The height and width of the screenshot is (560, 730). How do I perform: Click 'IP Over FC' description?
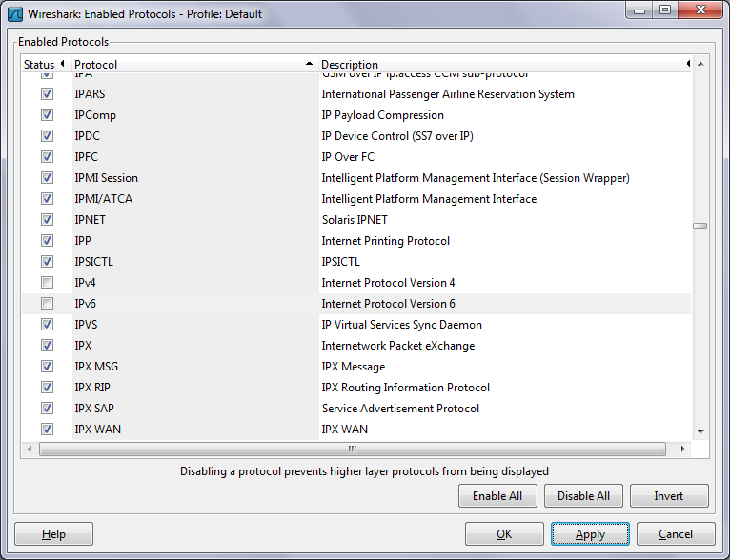pos(348,157)
